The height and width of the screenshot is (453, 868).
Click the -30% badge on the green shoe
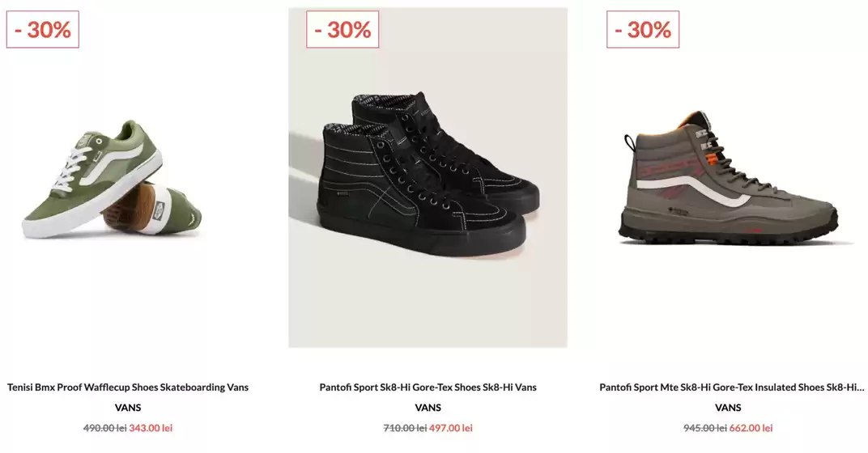click(43, 29)
